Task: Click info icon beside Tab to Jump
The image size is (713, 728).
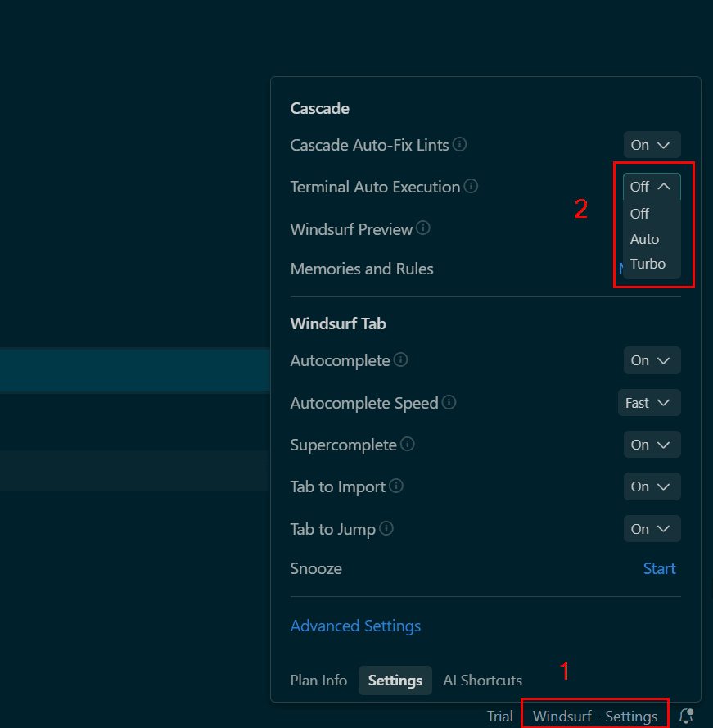Action: click(386, 529)
